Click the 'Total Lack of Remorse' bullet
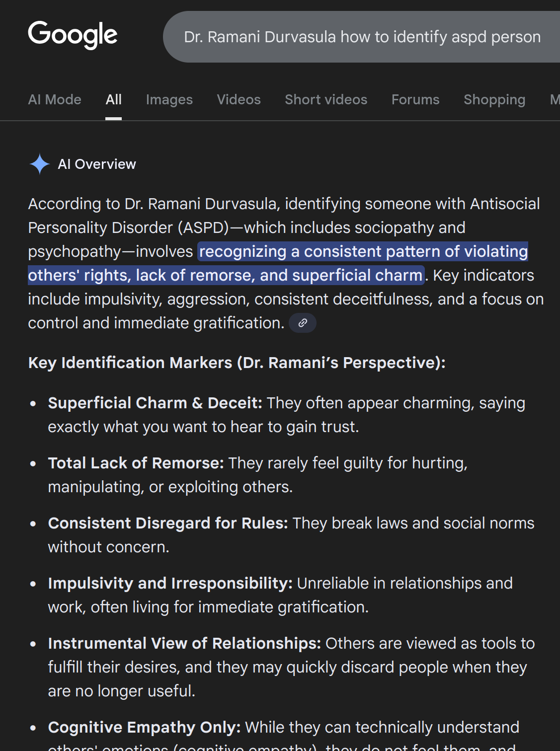This screenshot has width=560, height=751. (x=136, y=463)
